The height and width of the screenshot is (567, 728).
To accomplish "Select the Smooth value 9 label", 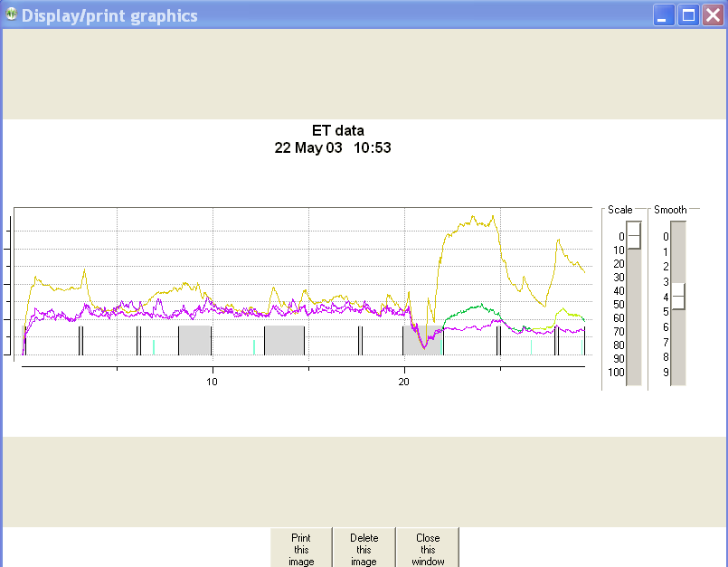I will [x=665, y=372].
